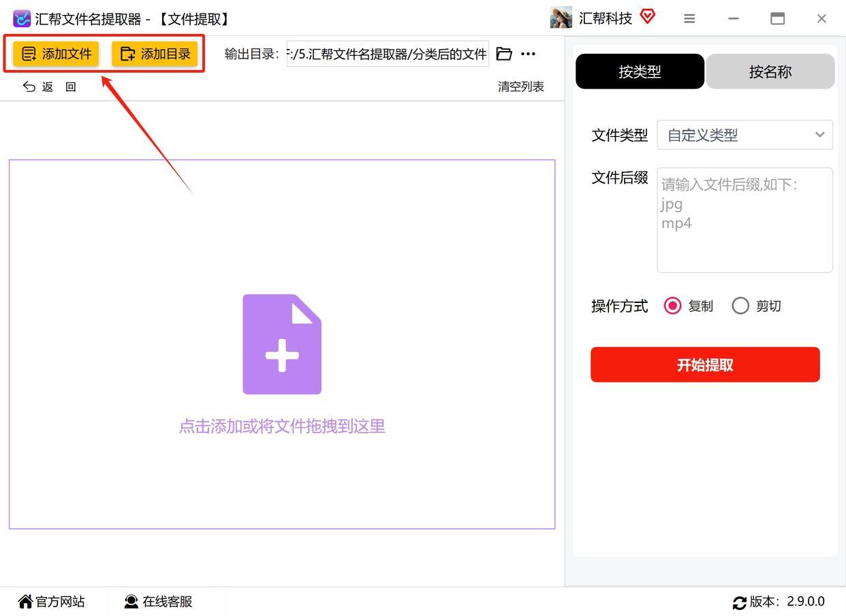Select the 复制 operation mode
This screenshot has height=616, width=846.
point(672,306)
